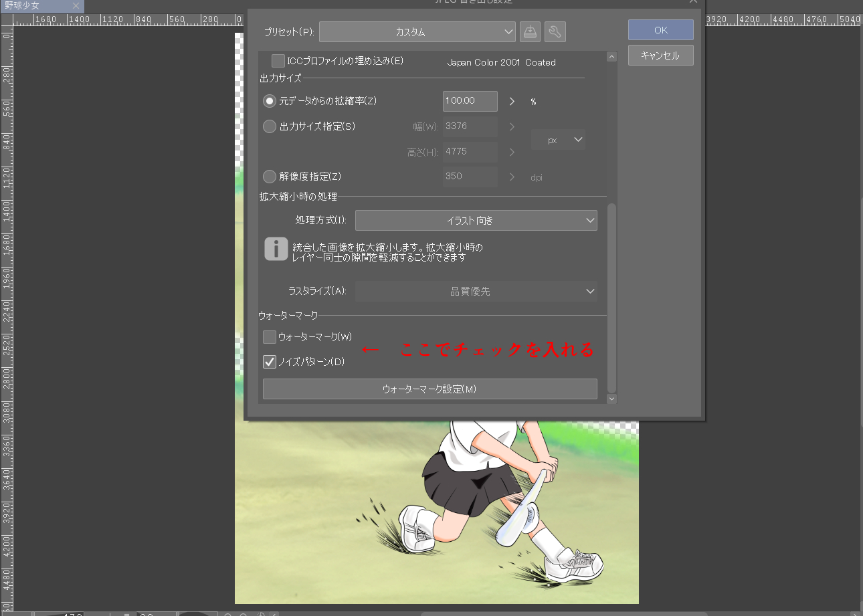863x616 pixels.
Task: Click the stepper arrow beside the 100.00 field
Action: pyautogui.click(x=511, y=101)
